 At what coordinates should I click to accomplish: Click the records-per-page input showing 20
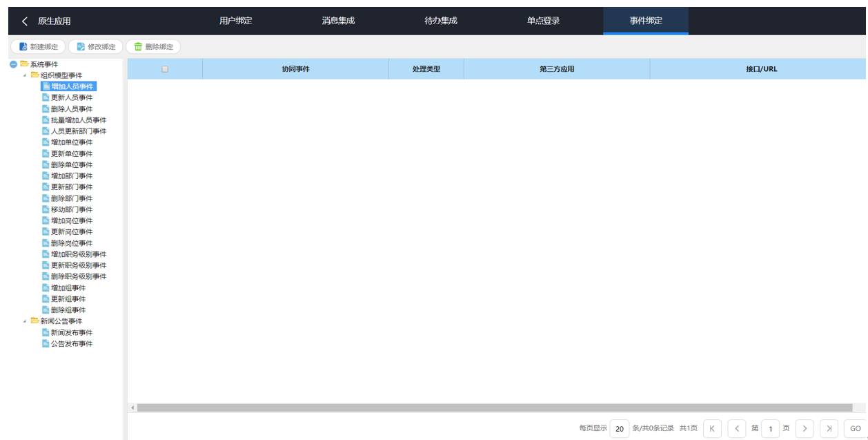pyautogui.click(x=620, y=428)
